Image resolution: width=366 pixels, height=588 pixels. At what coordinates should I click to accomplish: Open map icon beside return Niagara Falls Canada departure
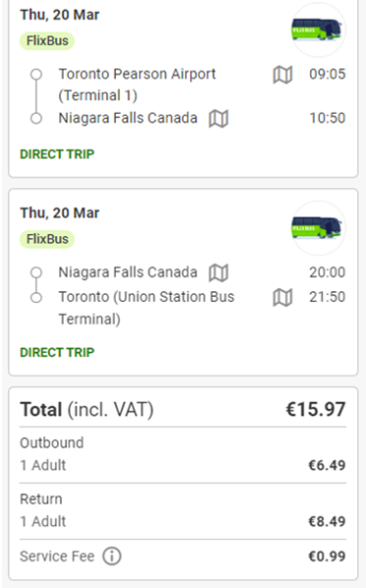tap(219, 272)
